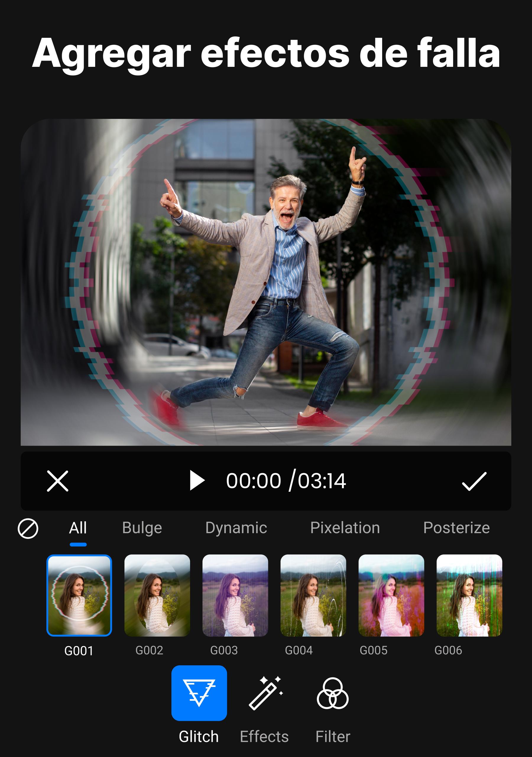Open the Effects magic wand tool
Screen dimensions: 532x757
266,693
